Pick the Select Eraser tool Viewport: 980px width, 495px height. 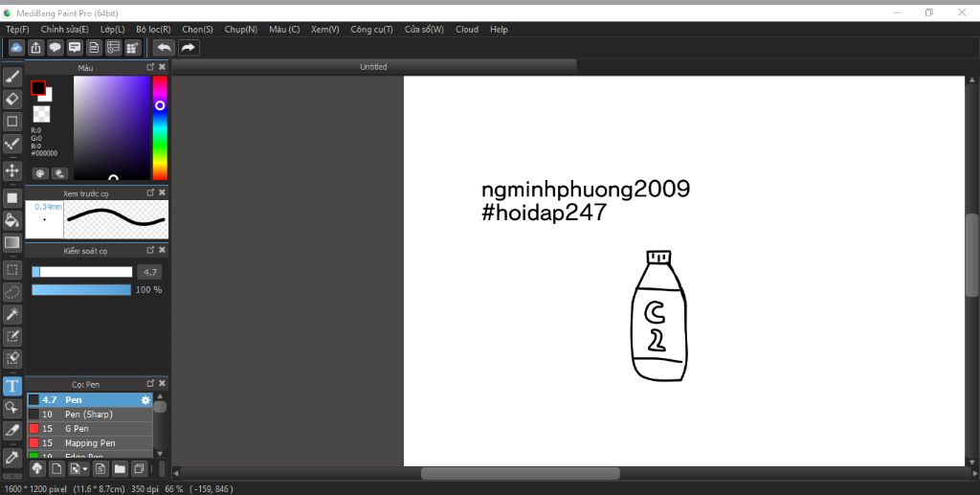[11, 359]
